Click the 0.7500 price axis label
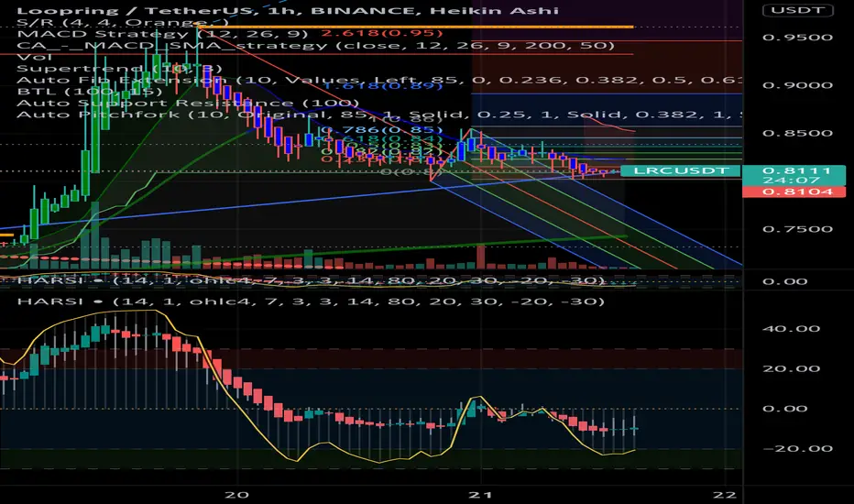The height and width of the screenshot is (504, 854). [798, 229]
